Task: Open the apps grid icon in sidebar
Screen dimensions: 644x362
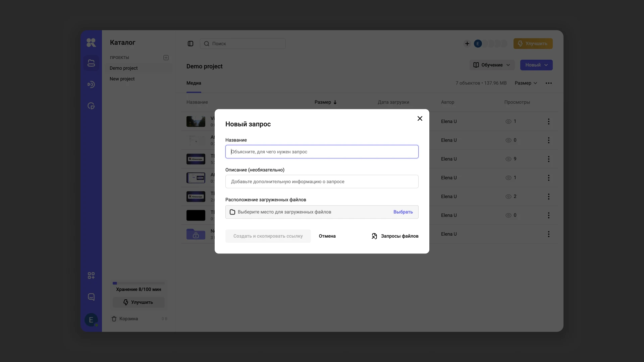Action: click(91, 276)
